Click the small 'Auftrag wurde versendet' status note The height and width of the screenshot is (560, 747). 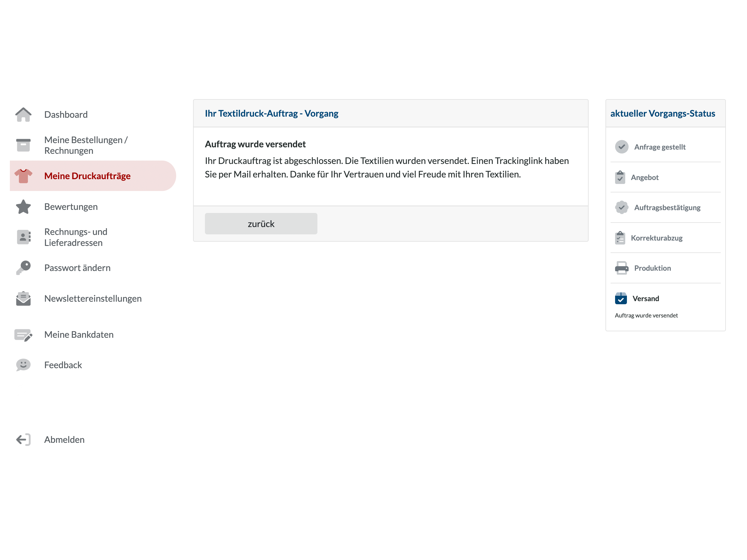pyautogui.click(x=646, y=315)
